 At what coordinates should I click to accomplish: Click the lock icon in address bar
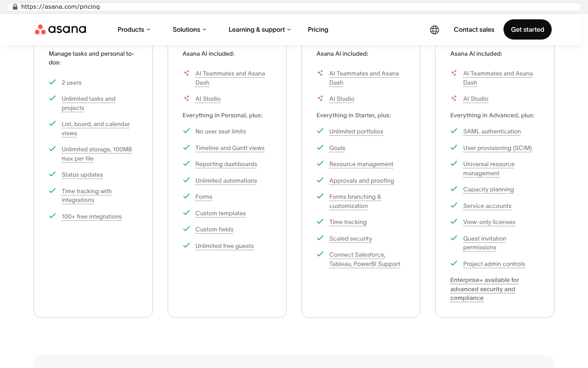pyautogui.click(x=15, y=7)
